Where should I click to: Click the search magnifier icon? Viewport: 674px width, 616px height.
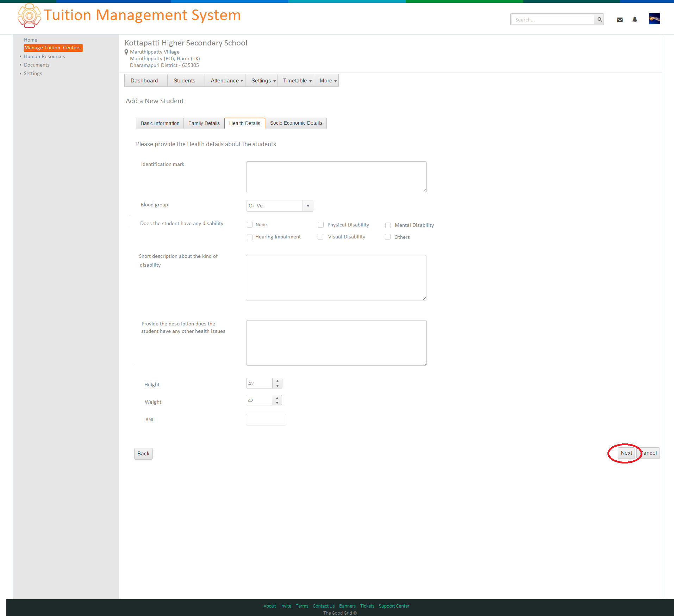click(x=599, y=20)
